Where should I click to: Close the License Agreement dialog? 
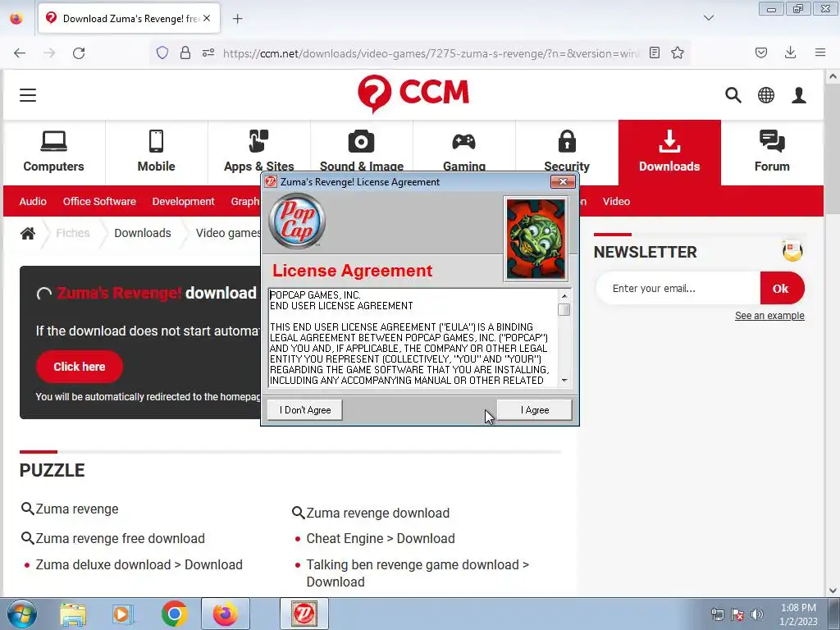click(563, 181)
